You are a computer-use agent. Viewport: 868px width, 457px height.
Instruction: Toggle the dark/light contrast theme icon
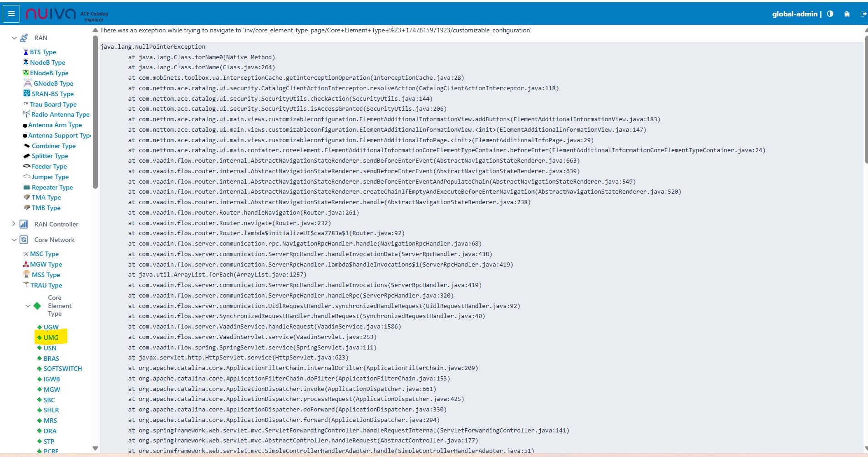(x=830, y=14)
